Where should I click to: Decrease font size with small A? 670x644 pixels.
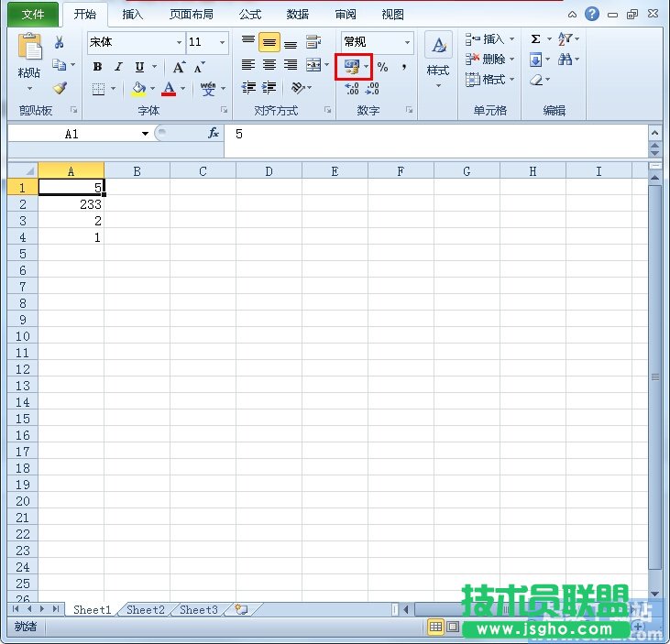199,68
